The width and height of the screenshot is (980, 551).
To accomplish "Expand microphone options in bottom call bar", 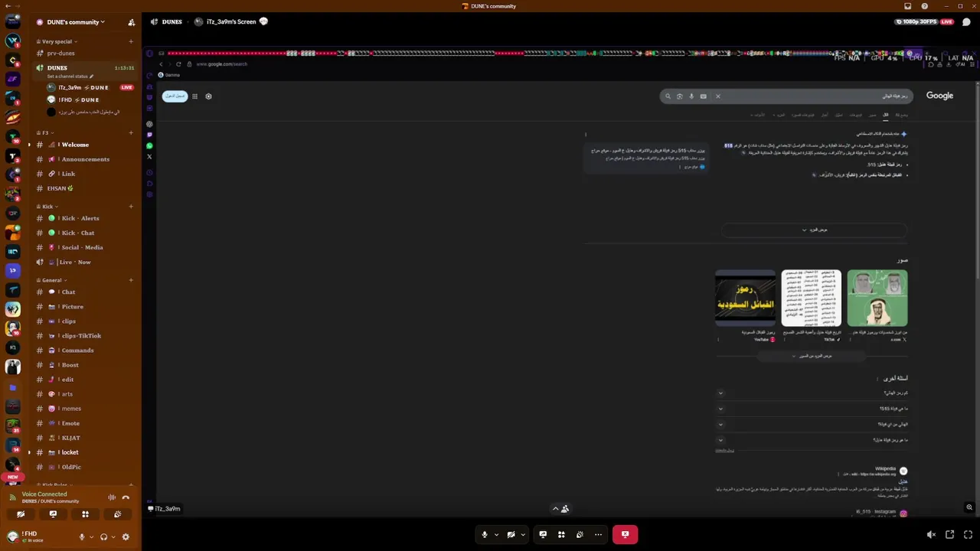I will coord(496,534).
